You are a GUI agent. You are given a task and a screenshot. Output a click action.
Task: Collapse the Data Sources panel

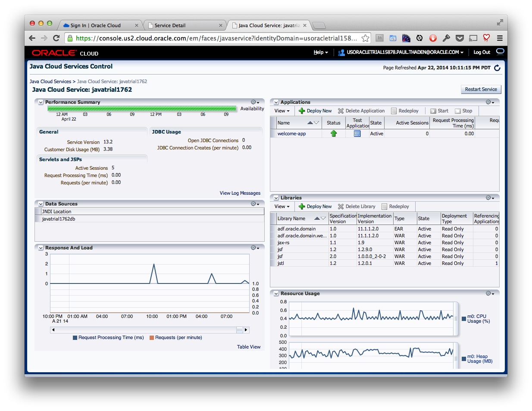click(41, 204)
